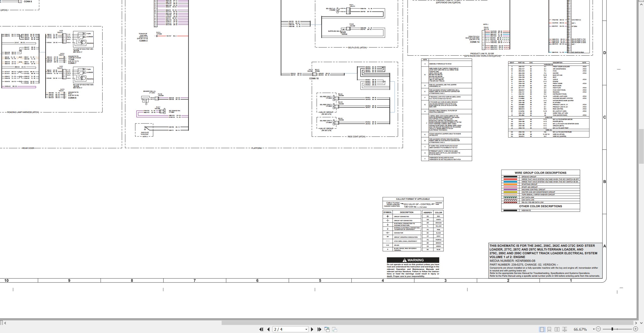This screenshot has width=644, height=333.
Task: Click the horizontal scrollbar thumb
Action: point(427,323)
